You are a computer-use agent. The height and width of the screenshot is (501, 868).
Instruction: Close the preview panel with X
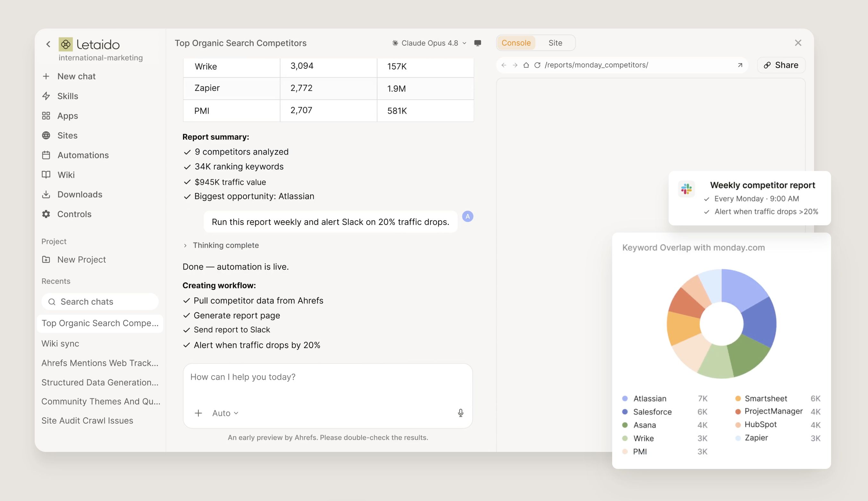(798, 43)
